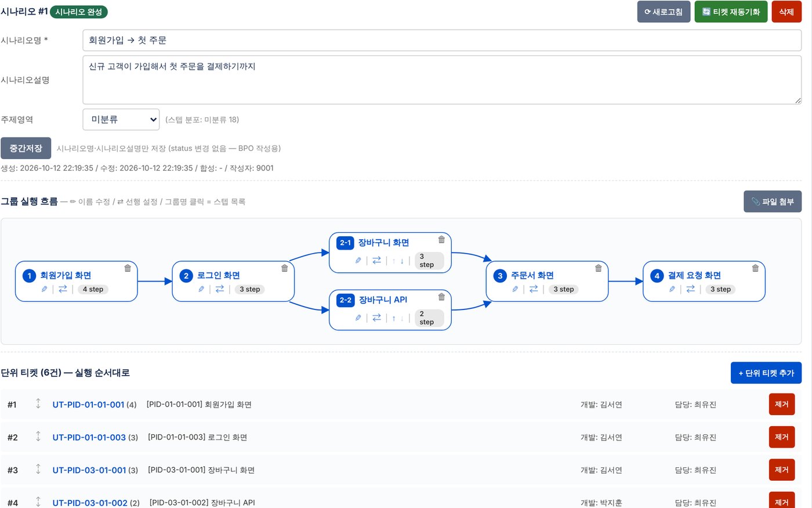The image size is (812, 508).
Task: Click pencil icon on 결제 요청 화면 node
Action: [672, 289]
